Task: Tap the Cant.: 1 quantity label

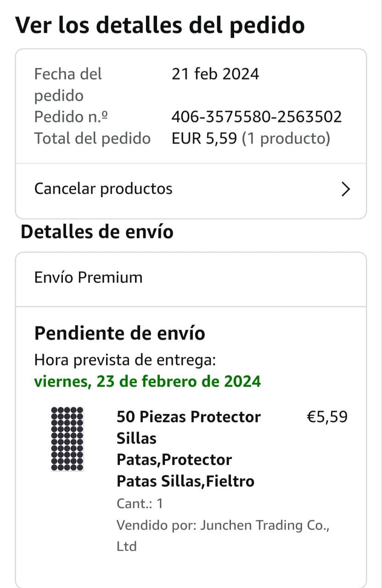Action: click(x=140, y=503)
